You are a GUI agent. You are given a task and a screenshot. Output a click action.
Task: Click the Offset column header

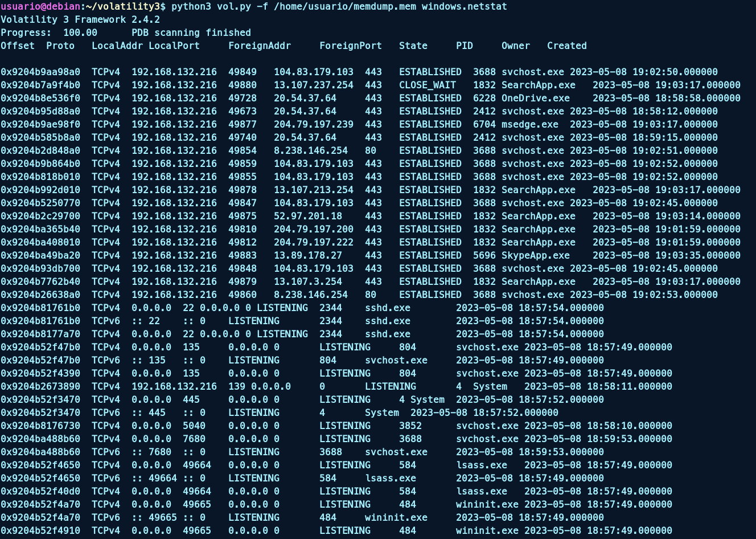(17, 46)
